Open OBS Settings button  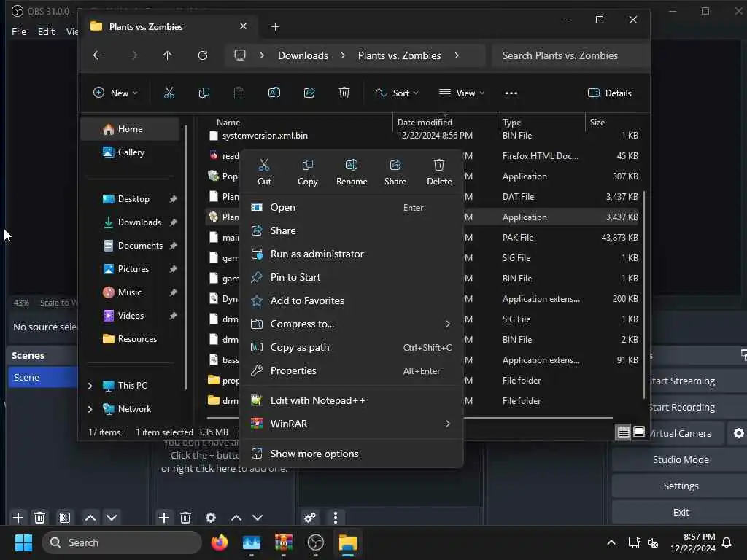[681, 486]
